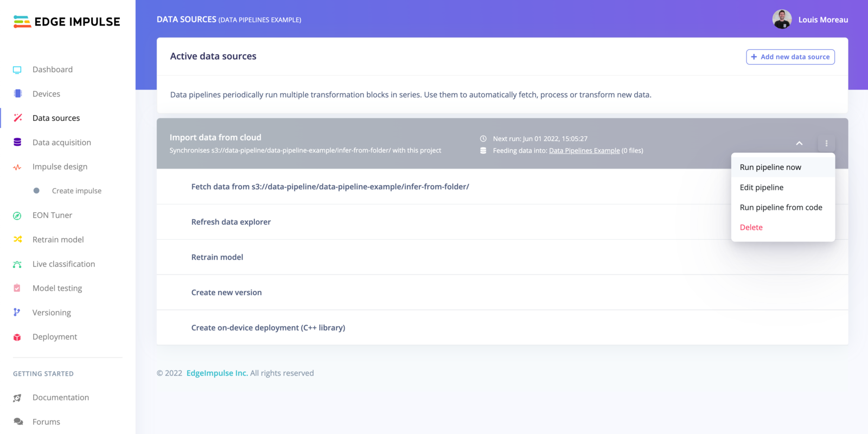Screen dimensions: 868x434
Task: Click the Data acquisition database icon
Action: coord(17,142)
